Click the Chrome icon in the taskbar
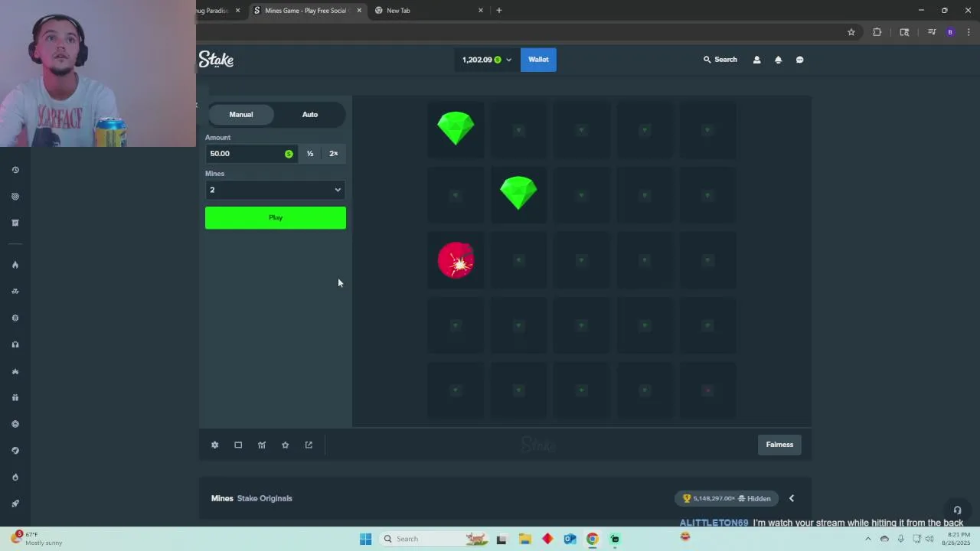The image size is (980, 551). click(x=592, y=539)
